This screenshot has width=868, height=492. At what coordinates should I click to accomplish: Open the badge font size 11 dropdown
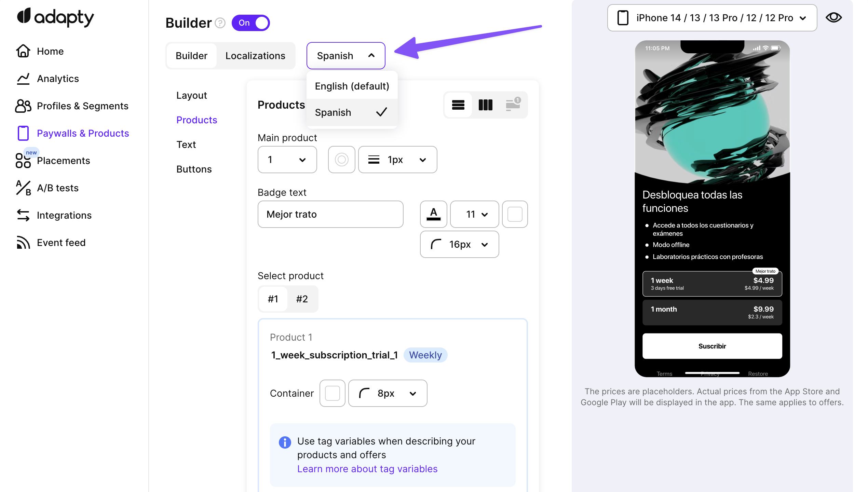tap(474, 214)
